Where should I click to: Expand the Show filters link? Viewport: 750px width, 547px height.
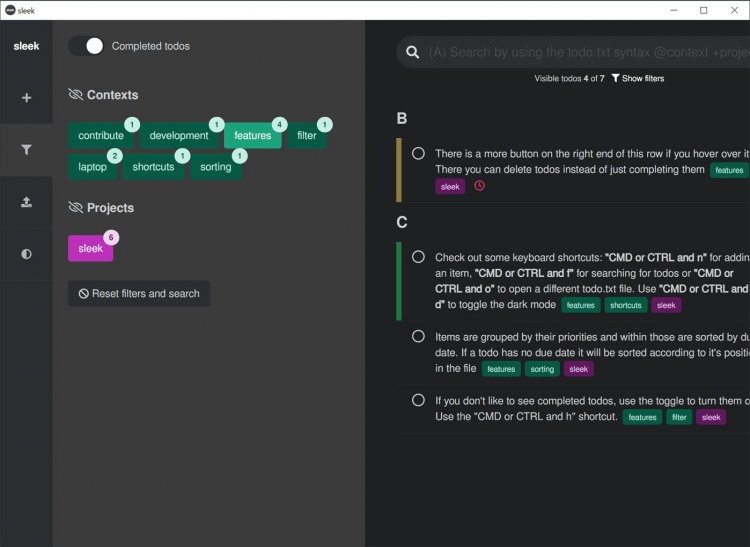(637, 78)
